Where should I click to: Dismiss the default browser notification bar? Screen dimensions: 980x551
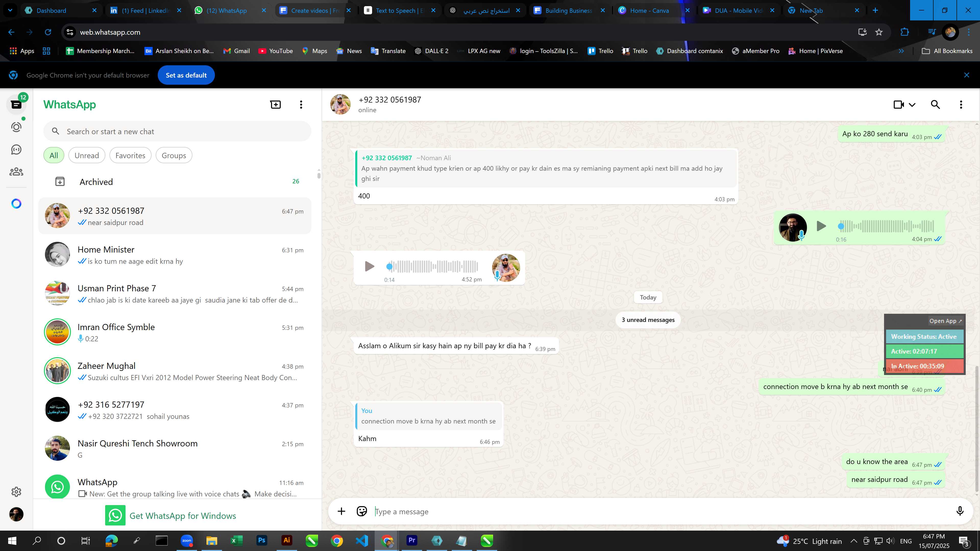[x=966, y=75]
